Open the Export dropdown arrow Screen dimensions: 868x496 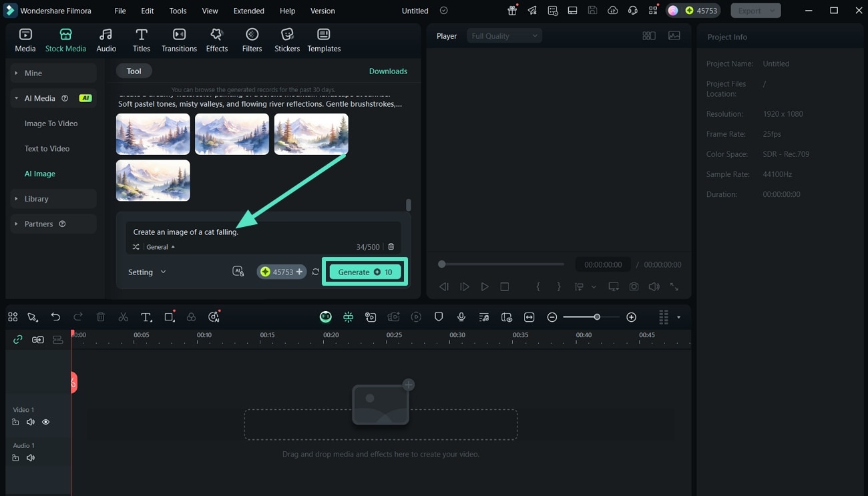pyautogui.click(x=773, y=11)
